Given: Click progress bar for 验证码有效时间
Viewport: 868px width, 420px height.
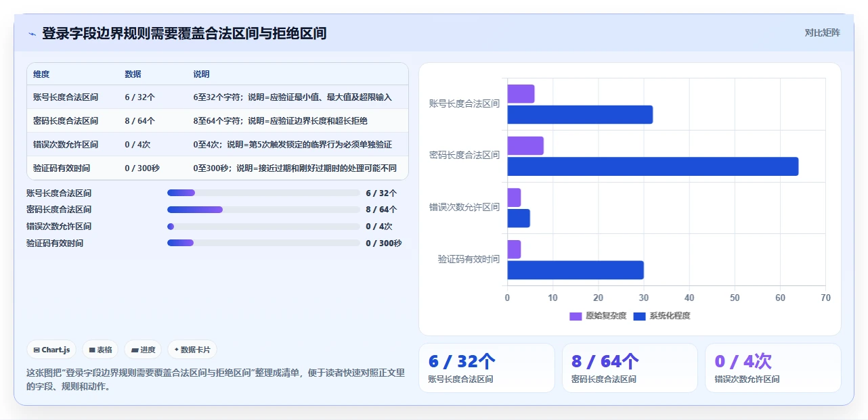Looking at the screenshot, I should point(263,243).
